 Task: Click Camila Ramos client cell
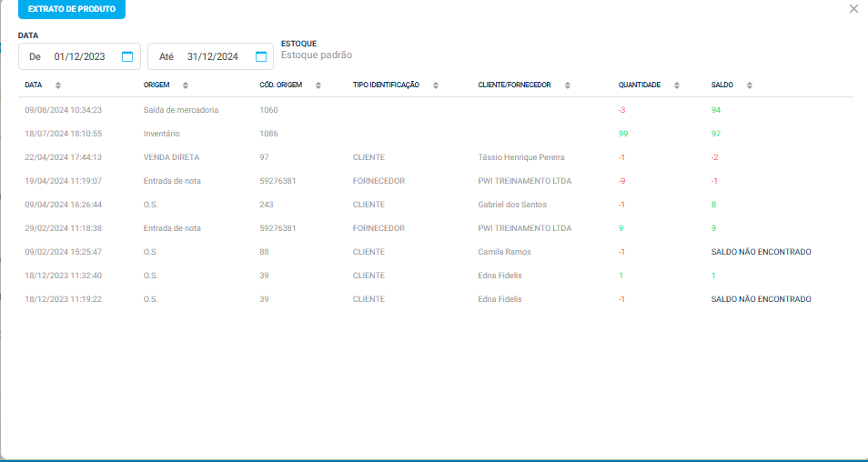(x=504, y=252)
